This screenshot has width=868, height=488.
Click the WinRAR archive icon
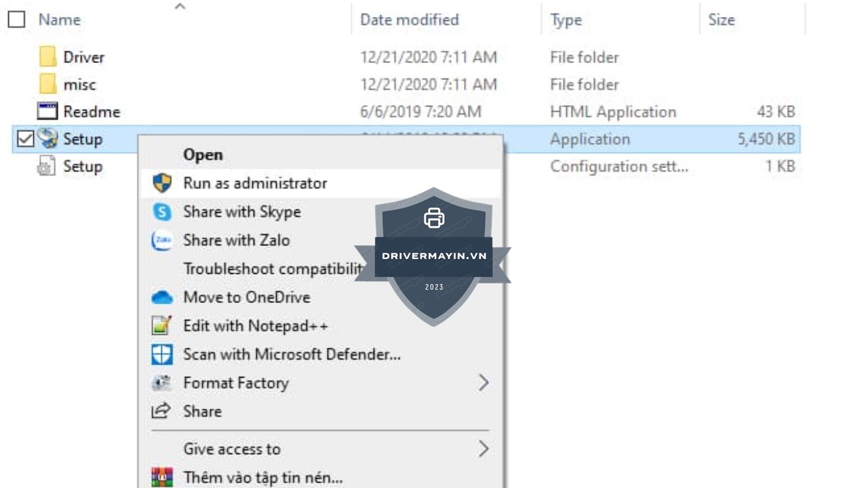161,477
